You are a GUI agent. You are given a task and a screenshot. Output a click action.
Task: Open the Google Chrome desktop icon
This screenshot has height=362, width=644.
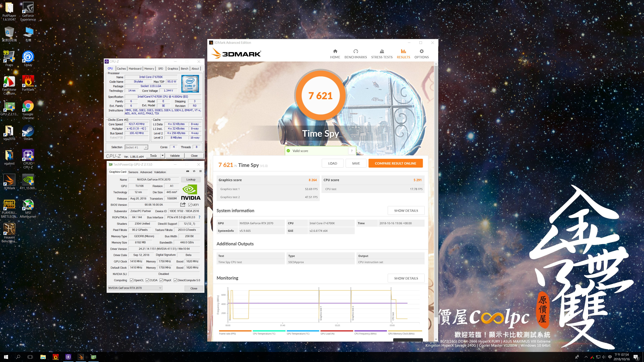(28, 110)
